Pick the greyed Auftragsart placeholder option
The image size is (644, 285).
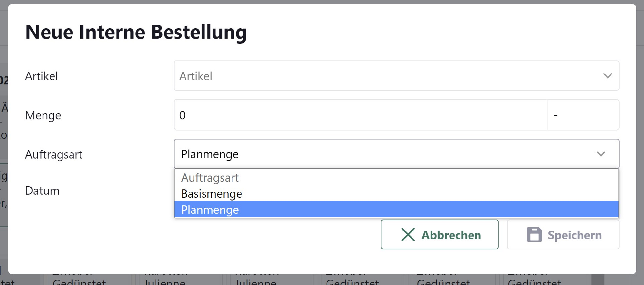tap(210, 178)
